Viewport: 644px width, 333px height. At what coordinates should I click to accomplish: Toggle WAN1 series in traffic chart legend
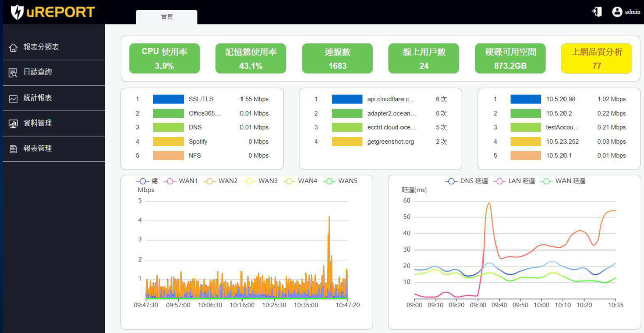tap(184, 181)
